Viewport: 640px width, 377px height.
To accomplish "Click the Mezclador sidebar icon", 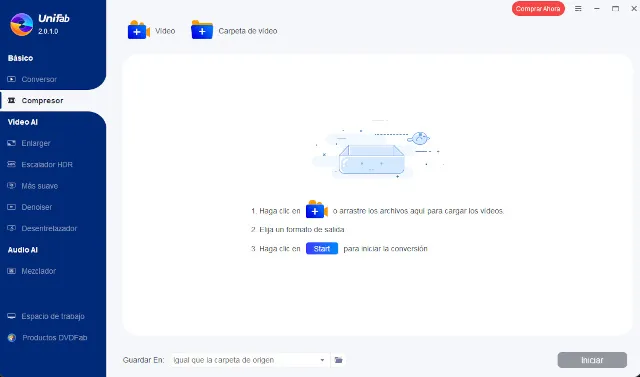I will (x=11, y=271).
